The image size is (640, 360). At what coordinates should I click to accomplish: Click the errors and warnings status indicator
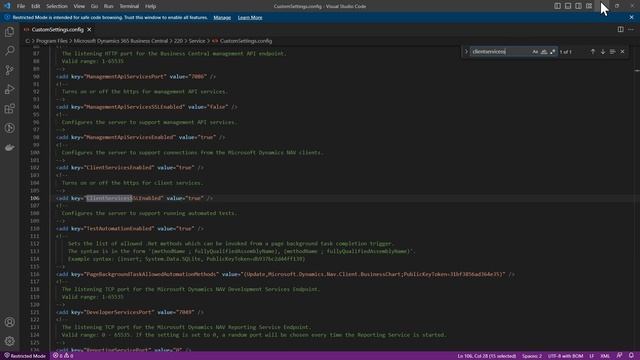63,356
